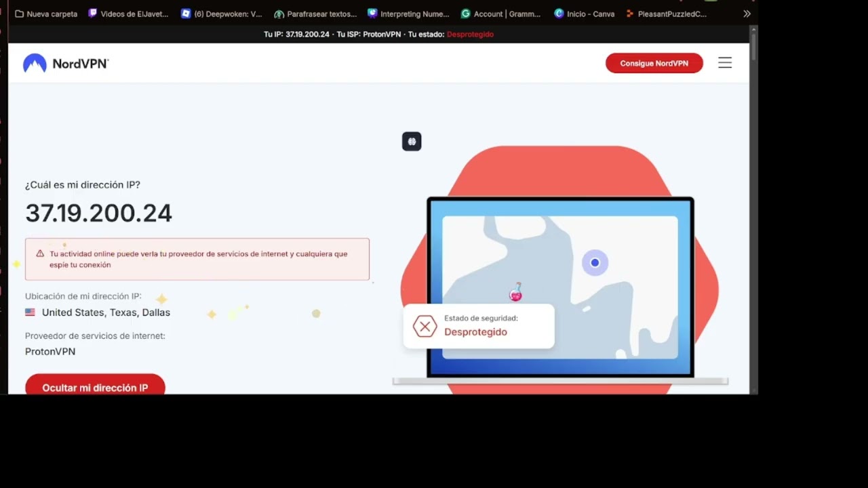Click the dark floating extension icon
This screenshot has height=488, width=868.
coord(412,141)
